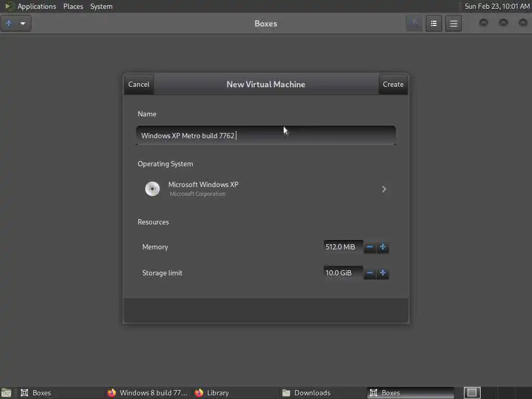Minimize the Boxes window

pyautogui.click(x=484, y=23)
